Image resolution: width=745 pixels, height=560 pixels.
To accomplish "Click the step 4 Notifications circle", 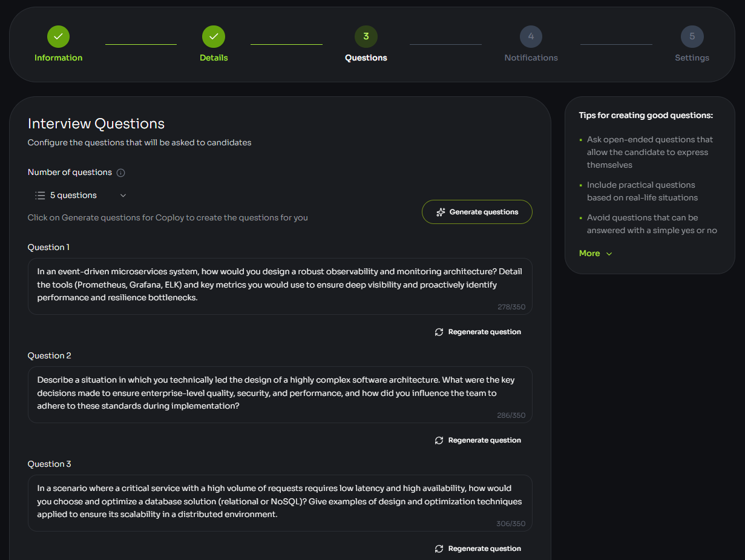I will [531, 36].
